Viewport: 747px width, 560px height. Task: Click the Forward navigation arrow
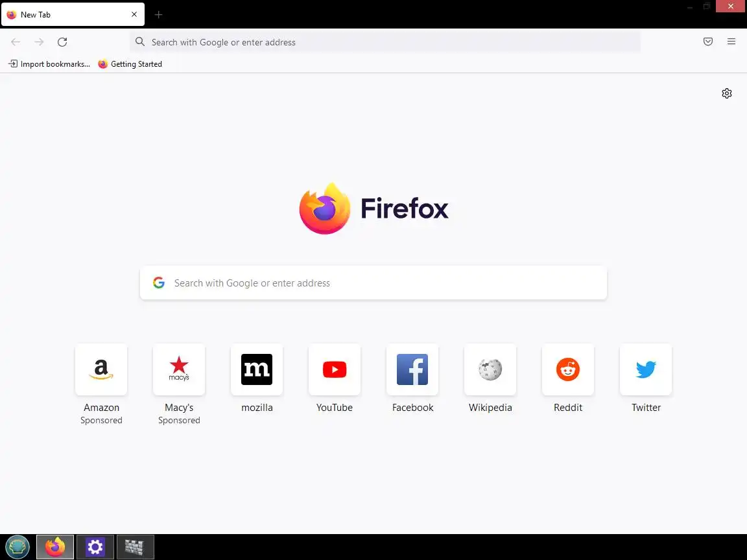coord(39,42)
